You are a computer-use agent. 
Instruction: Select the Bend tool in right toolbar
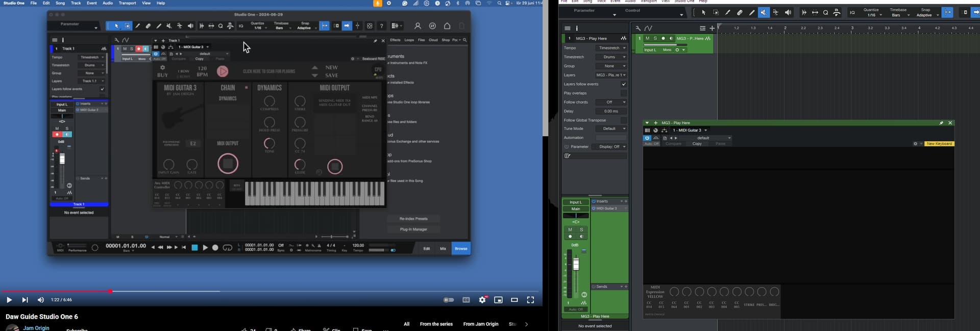pyautogui.click(x=776, y=13)
